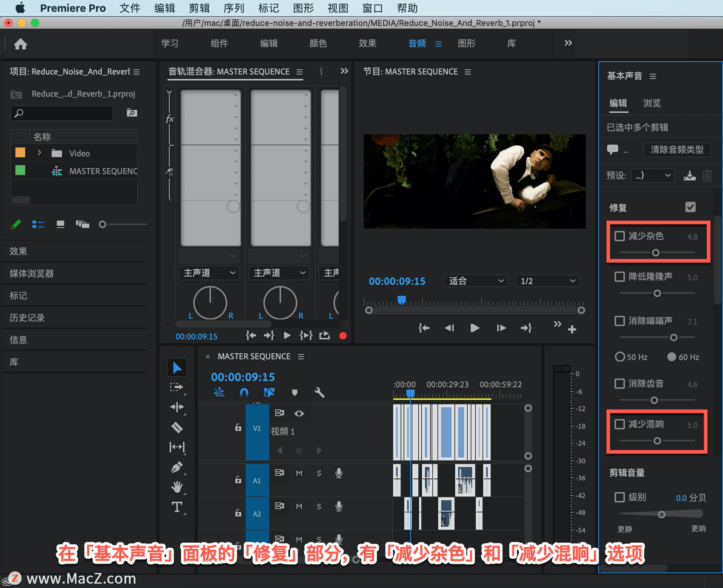
Task: Open second 主声道 output dropdown
Action: tap(279, 273)
